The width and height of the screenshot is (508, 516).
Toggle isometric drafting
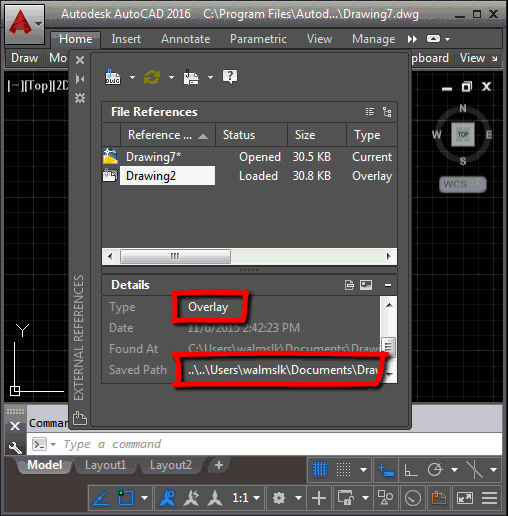coord(474,470)
